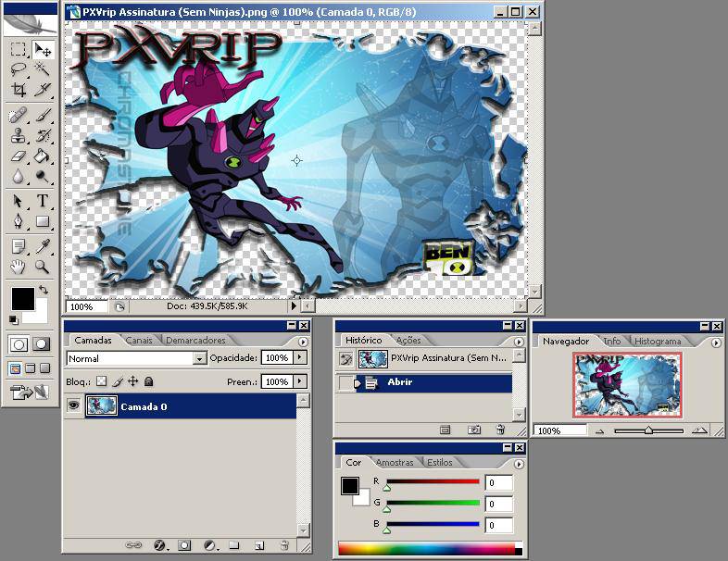Select the Eyedropper tool

tap(43, 246)
